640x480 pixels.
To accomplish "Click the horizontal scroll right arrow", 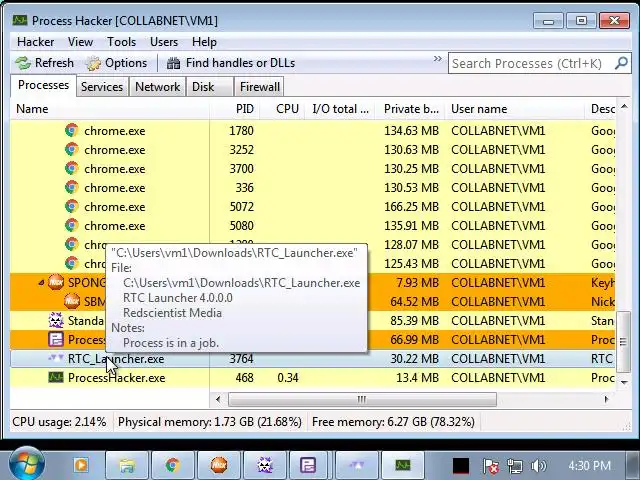I will pos(607,399).
